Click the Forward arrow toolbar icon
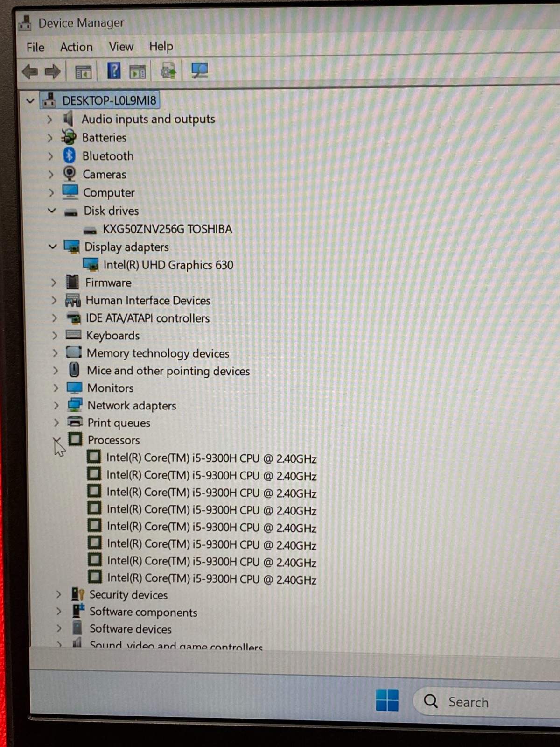The image size is (560, 747). pyautogui.click(x=52, y=71)
